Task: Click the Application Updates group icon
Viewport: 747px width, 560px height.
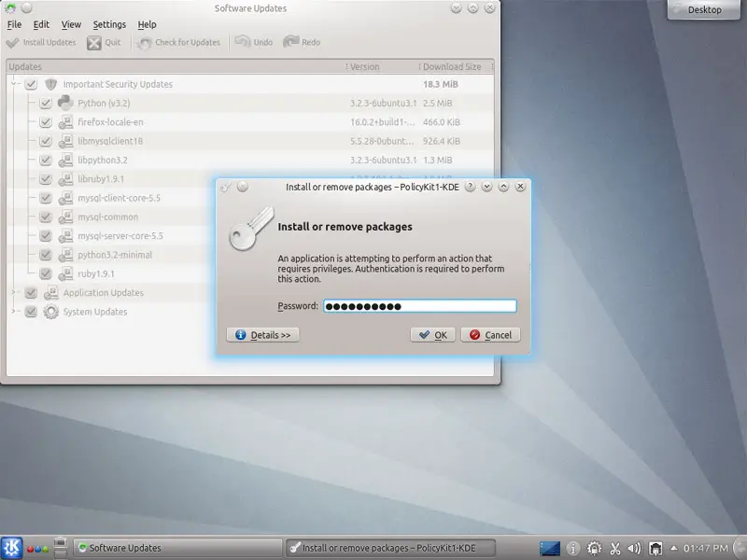Action: (x=51, y=293)
